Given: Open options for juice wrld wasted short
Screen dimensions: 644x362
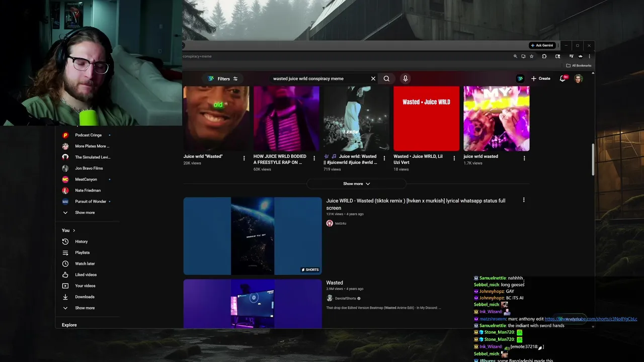Looking at the screenshot, I should click(x=524, y=158).
